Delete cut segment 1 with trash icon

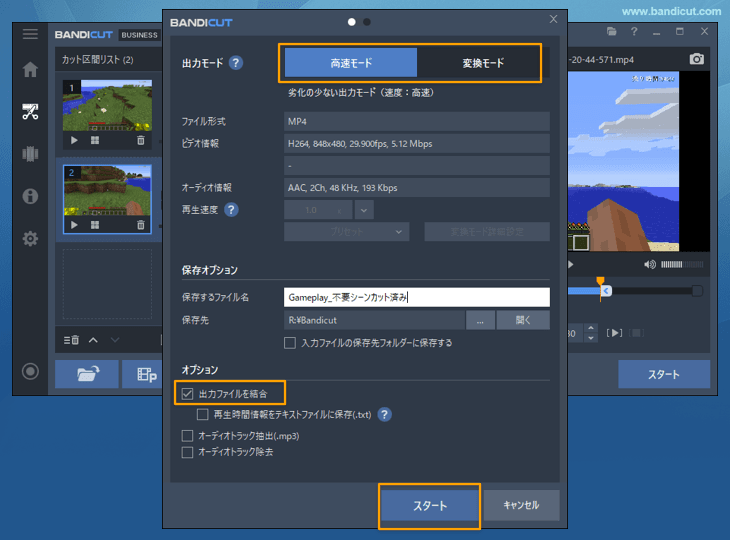click(141, 140)
